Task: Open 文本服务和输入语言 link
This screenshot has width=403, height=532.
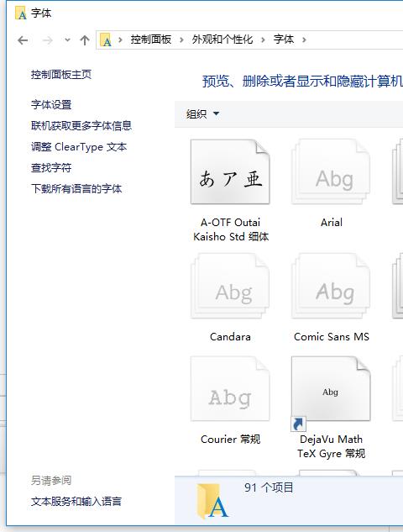Action: point(76,502)
